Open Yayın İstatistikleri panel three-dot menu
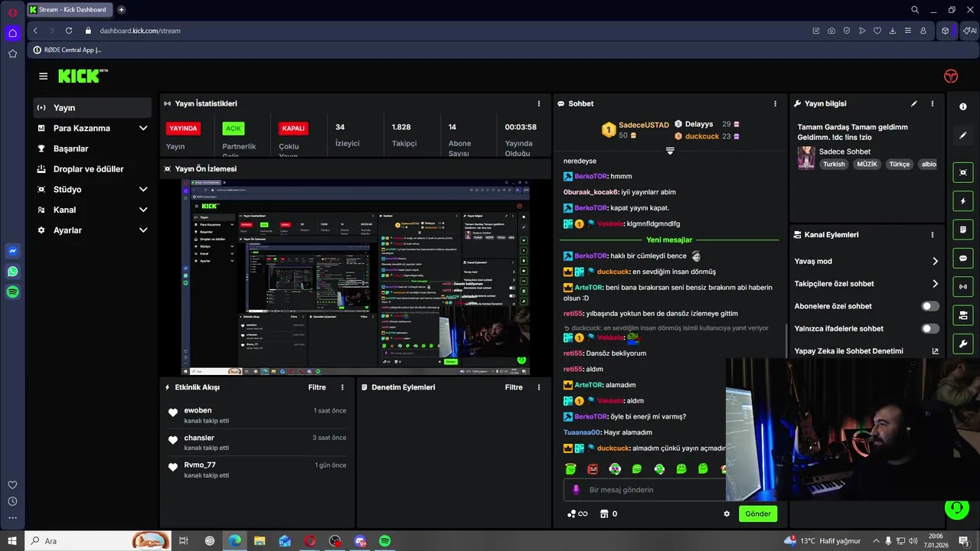This screenshot has height=551, width=980. coord(538,103)
